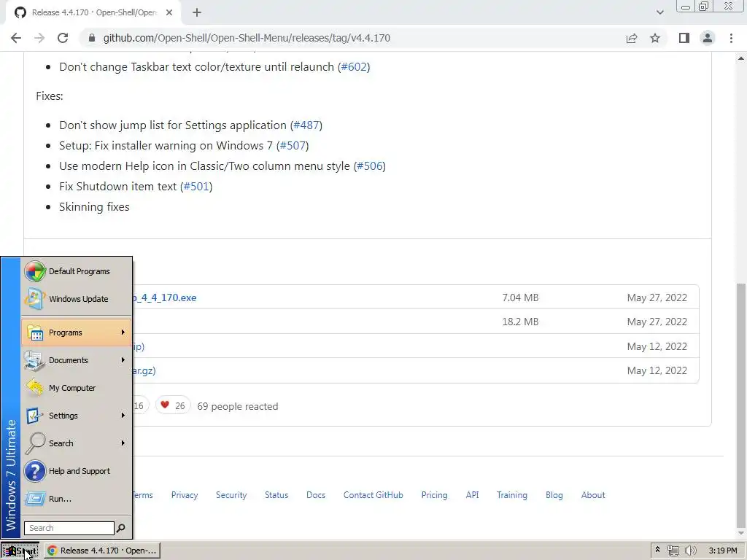
Task: Open the Status footer link
Action: tap(276, 495)
